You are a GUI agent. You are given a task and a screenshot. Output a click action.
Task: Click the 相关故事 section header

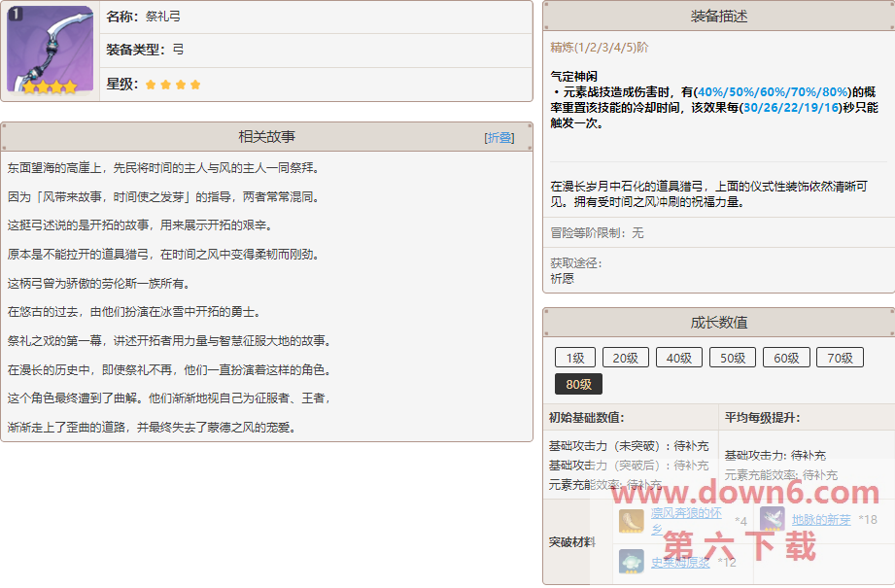click(267, 137)
